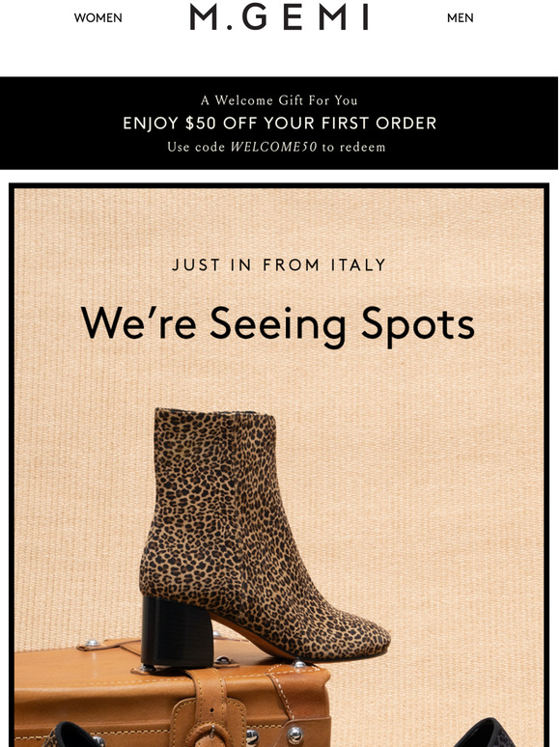Click the M.GEMI logo header

pos(279,17)
